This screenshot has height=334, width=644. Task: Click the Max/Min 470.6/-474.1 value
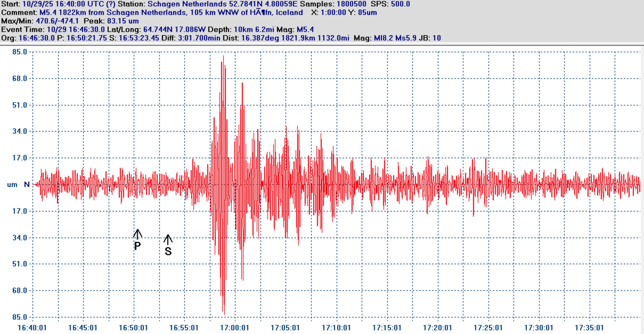[57, 21]
